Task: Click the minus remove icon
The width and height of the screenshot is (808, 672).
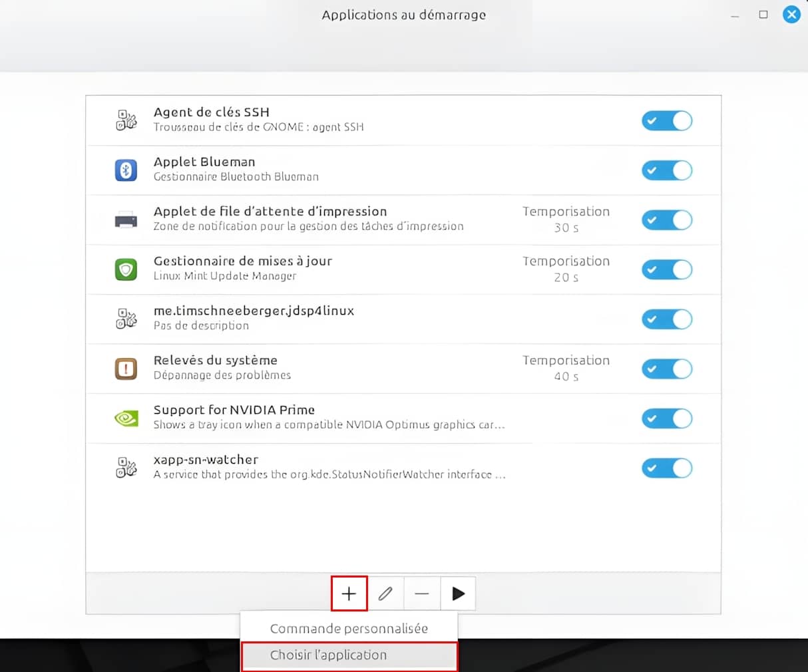Action: (422, 593)
